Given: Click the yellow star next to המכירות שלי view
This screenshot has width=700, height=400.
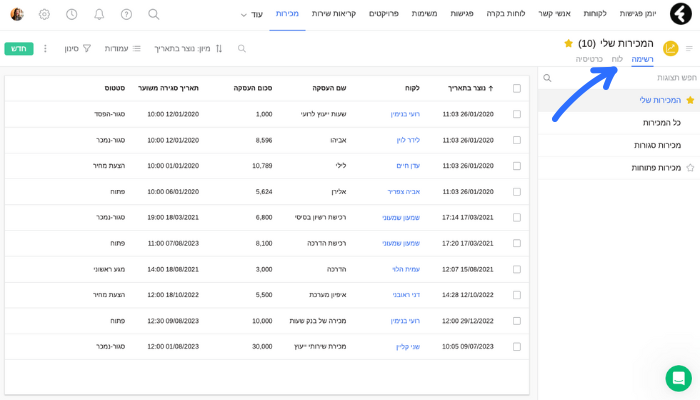Looking at the screenshot, I should [x=690, y=100].
